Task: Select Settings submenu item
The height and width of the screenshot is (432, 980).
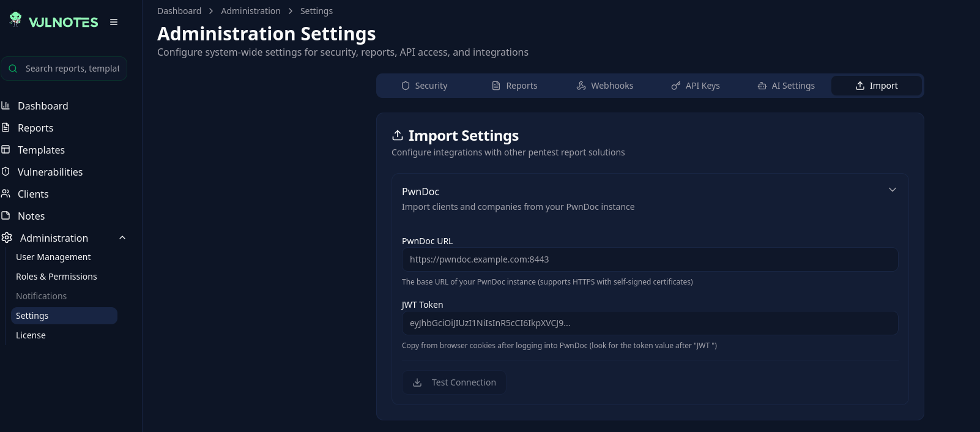Action: coord(64,316)
